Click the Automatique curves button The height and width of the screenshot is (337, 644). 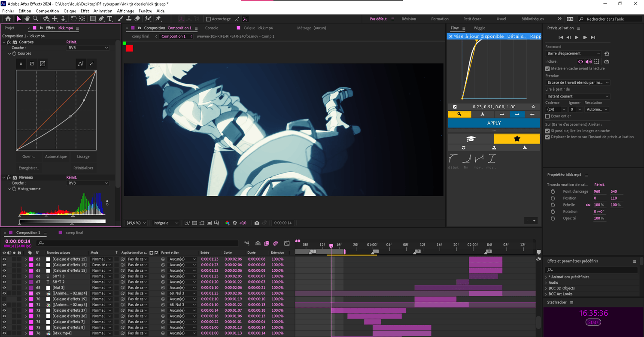[56, 157]
